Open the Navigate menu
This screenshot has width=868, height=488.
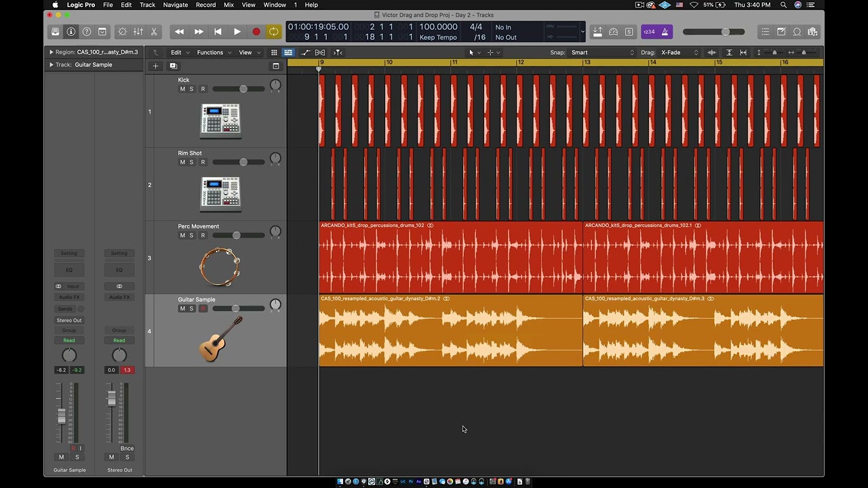pyautogui.click(x=176, y=5)
